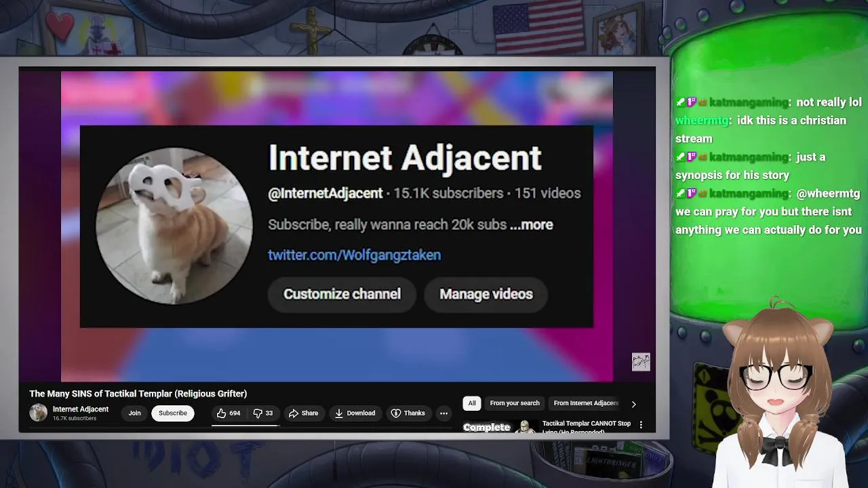The width and height of the screenshot is (868, 488).
Task: Click the 16.7K subscribers text below channel name
Action: click(x=75, y=419)
